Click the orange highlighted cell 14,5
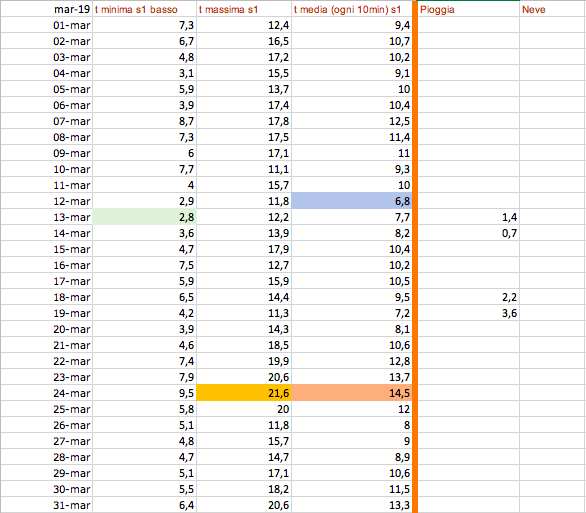Viewport: 586px width, 513px height. [x=352, y=393]
